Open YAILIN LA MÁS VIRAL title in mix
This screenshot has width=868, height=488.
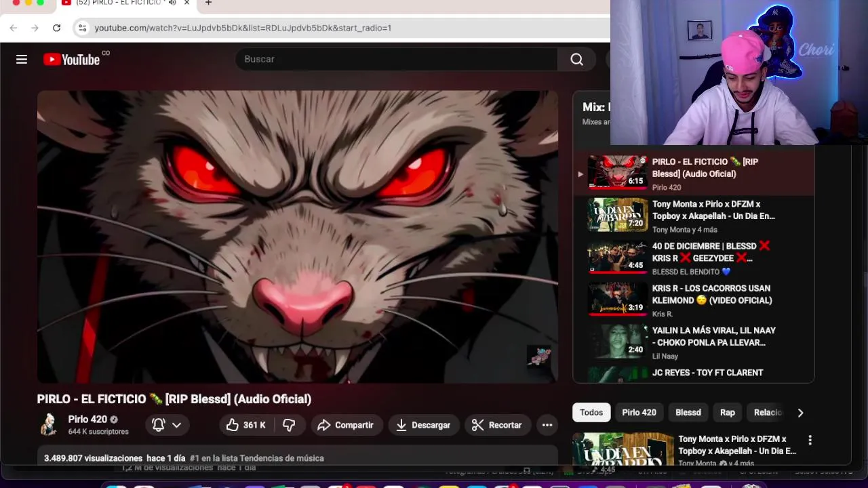714,336
